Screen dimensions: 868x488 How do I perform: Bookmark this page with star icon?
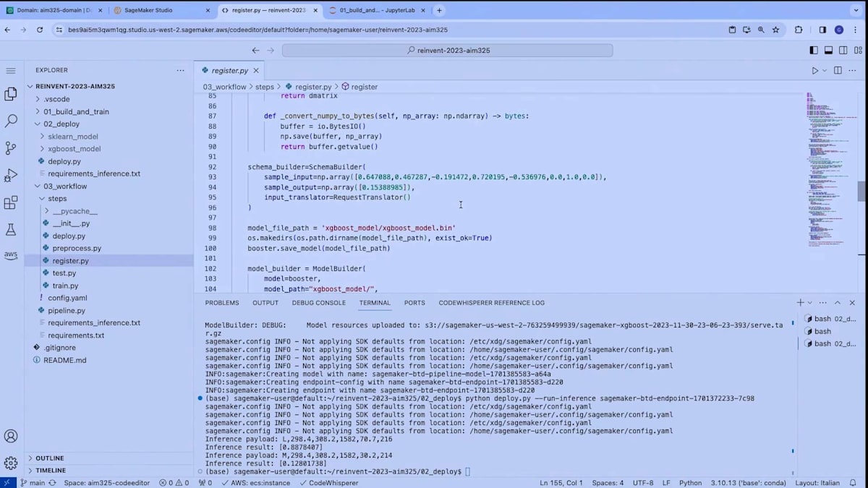775,30
